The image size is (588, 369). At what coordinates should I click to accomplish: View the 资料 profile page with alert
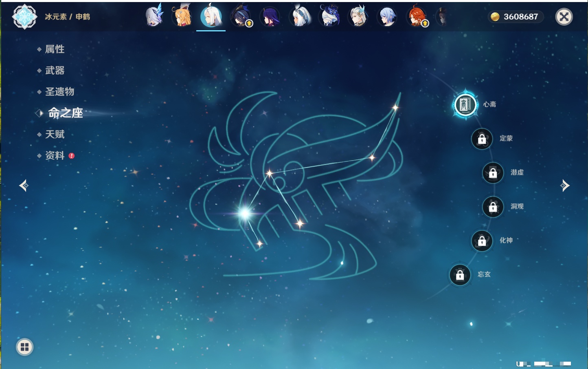coord(55,156)
